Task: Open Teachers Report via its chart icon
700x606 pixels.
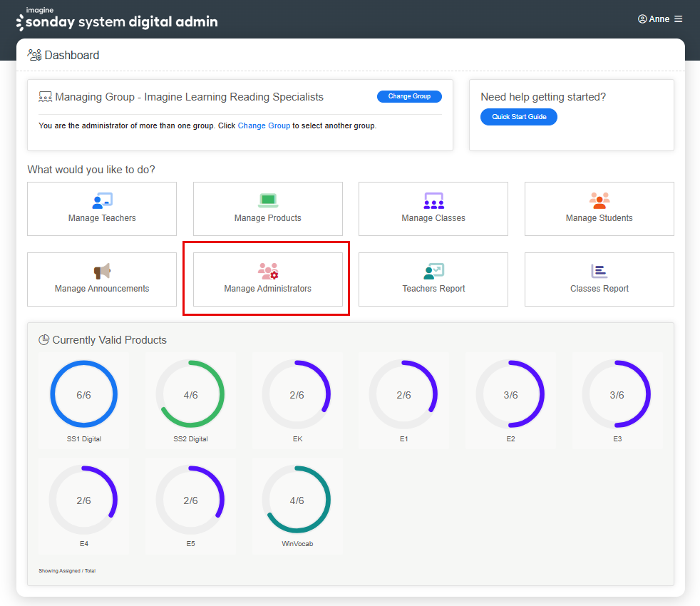Action: point(433,271)
